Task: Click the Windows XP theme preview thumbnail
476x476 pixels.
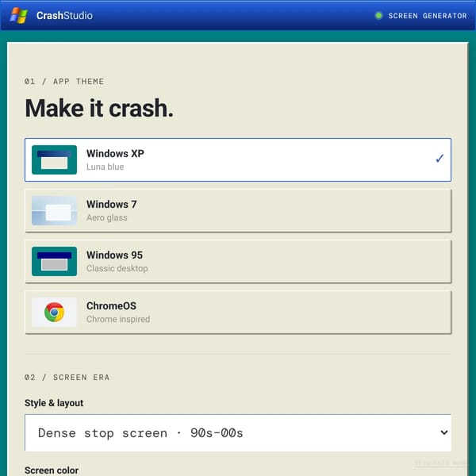Action: (54, 159)
